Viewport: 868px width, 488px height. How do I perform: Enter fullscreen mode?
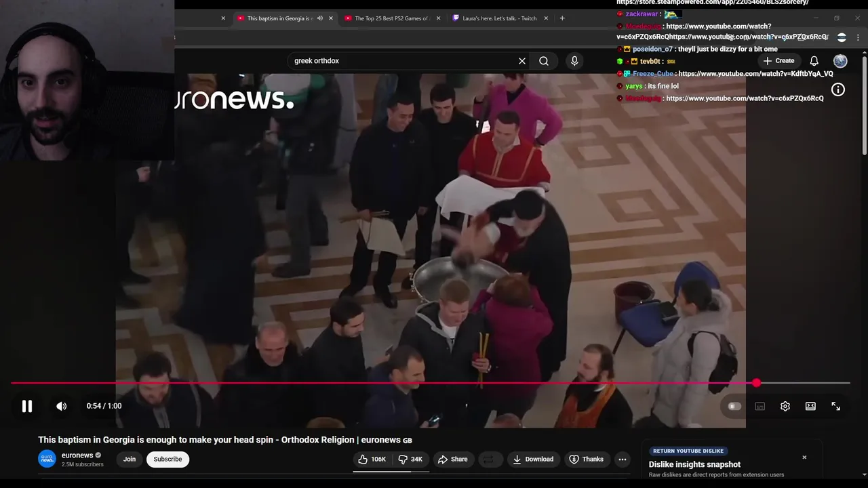pyautogui.click(x=836, y=406)
